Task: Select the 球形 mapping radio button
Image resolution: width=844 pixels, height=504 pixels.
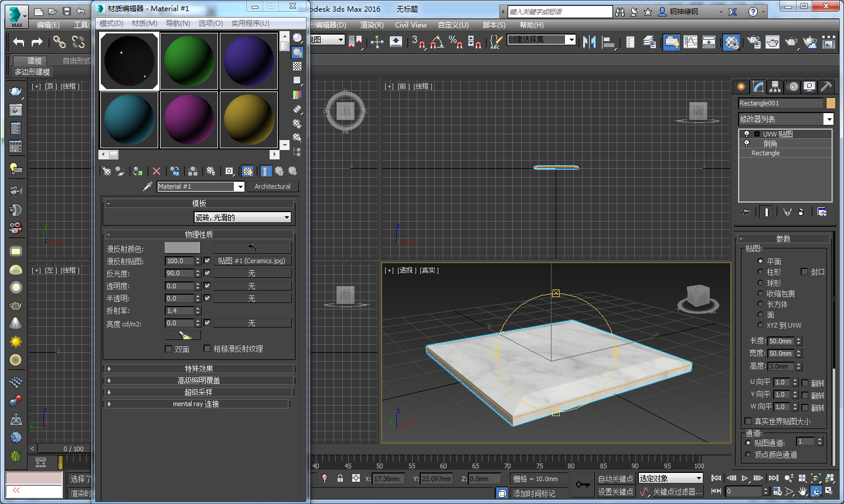Action: tap(760, 282)
